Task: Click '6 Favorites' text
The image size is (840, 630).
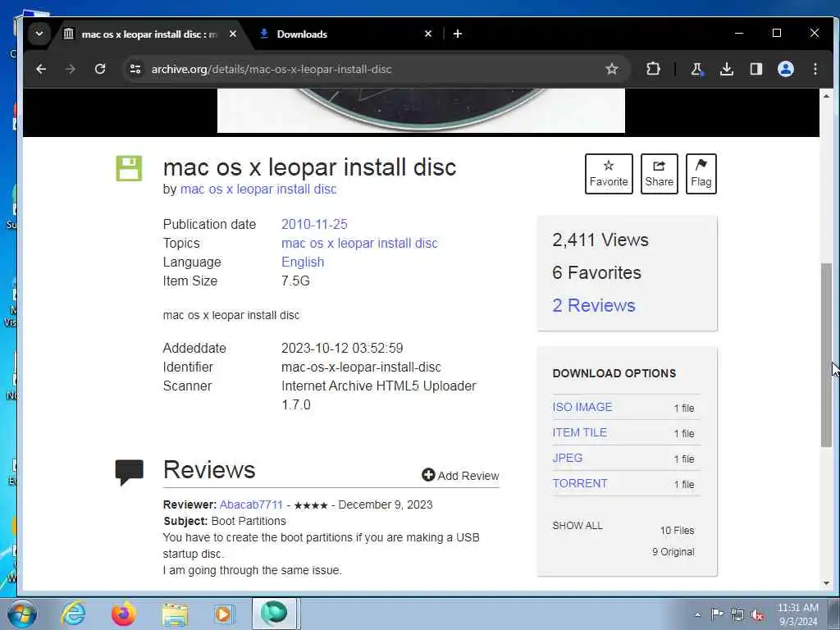Action: tap(597, 272)
